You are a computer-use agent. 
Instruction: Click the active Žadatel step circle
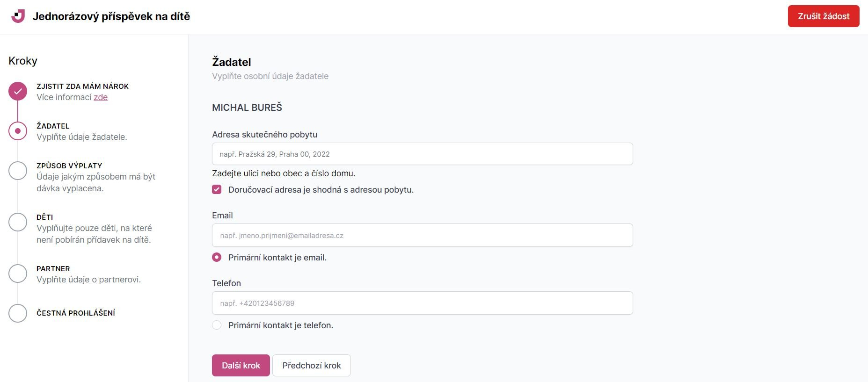[18, 131]
